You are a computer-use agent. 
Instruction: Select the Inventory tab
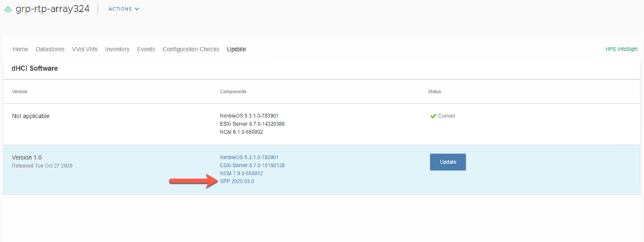117,49
